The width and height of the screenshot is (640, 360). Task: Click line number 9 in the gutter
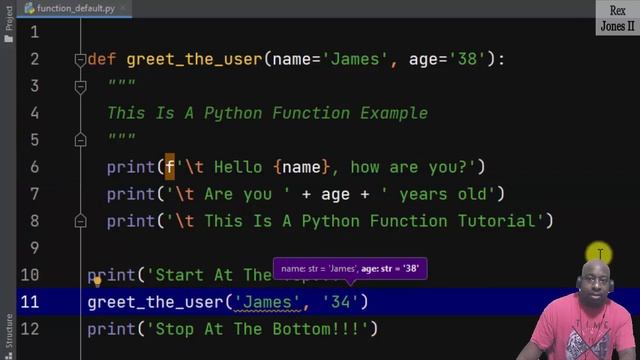pos(34,248)
